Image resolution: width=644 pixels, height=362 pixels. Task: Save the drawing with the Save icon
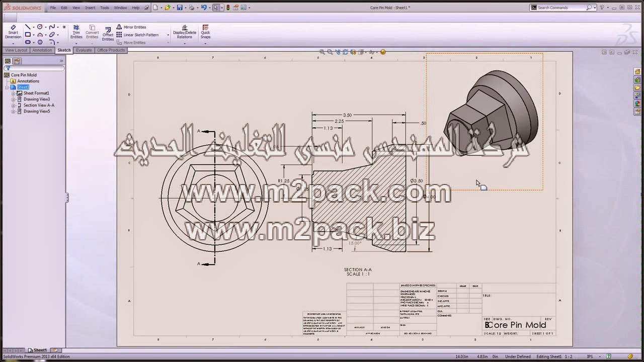[x=180, y=8]
